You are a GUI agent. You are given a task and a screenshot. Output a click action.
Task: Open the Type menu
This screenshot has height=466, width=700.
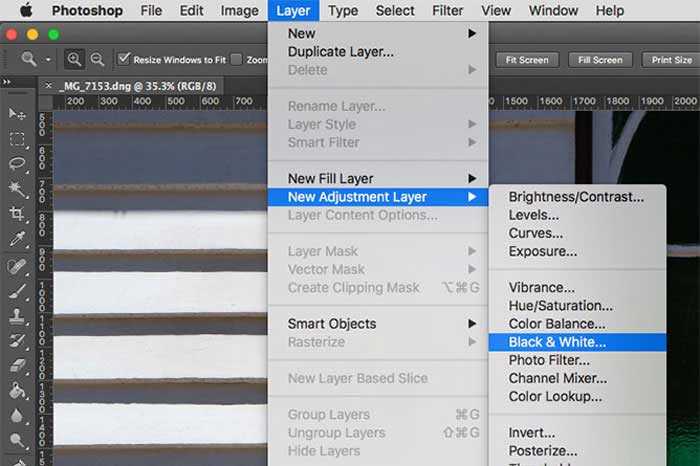coord(343,10)
